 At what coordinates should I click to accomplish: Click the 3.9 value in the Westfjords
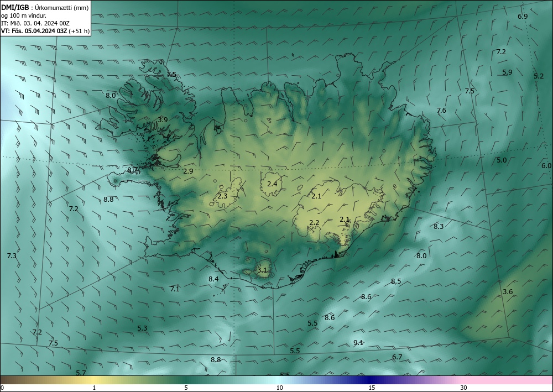tap(163, 120)
